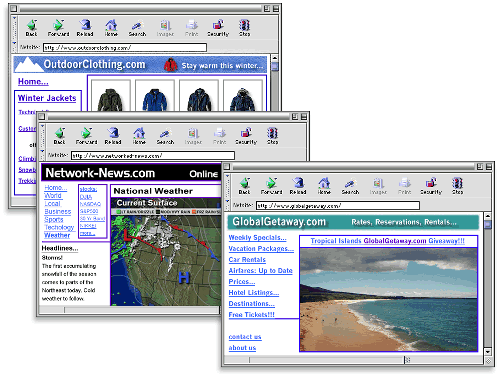Click Stop in the OutdoorClothing window

coord(244,28)
